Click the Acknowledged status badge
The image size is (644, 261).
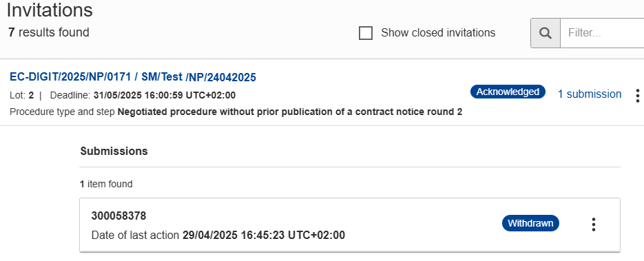508,92
